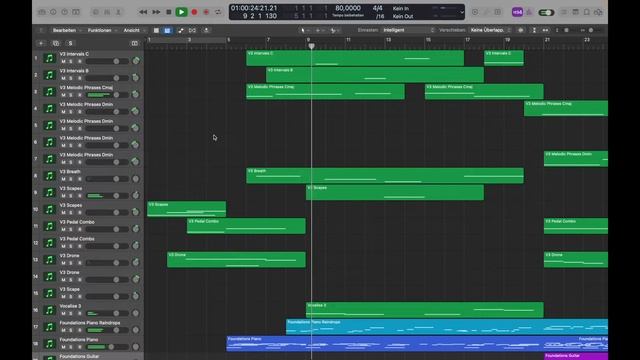Screen dimensions: 640x360
Task: Open the Tempo beibehalten mode dropdown
Action: pos(348,16)
